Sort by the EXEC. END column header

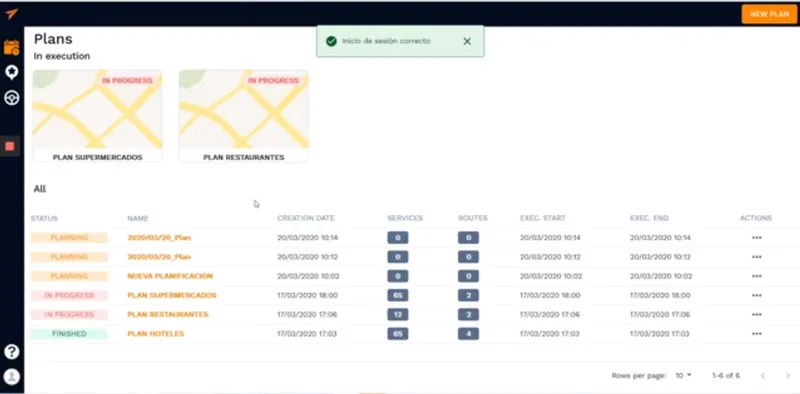pyautogui.click(x=649, y=218)
